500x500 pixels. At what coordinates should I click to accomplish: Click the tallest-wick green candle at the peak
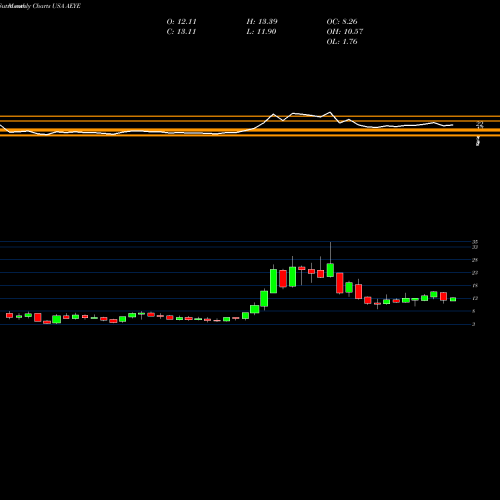tap(330, 270)
